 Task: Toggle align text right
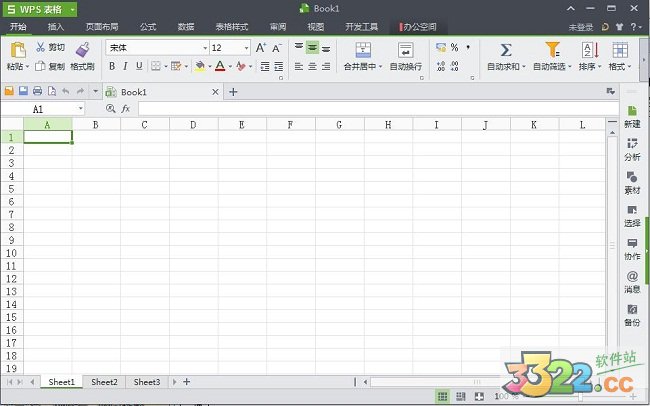(x=326, y=66)
